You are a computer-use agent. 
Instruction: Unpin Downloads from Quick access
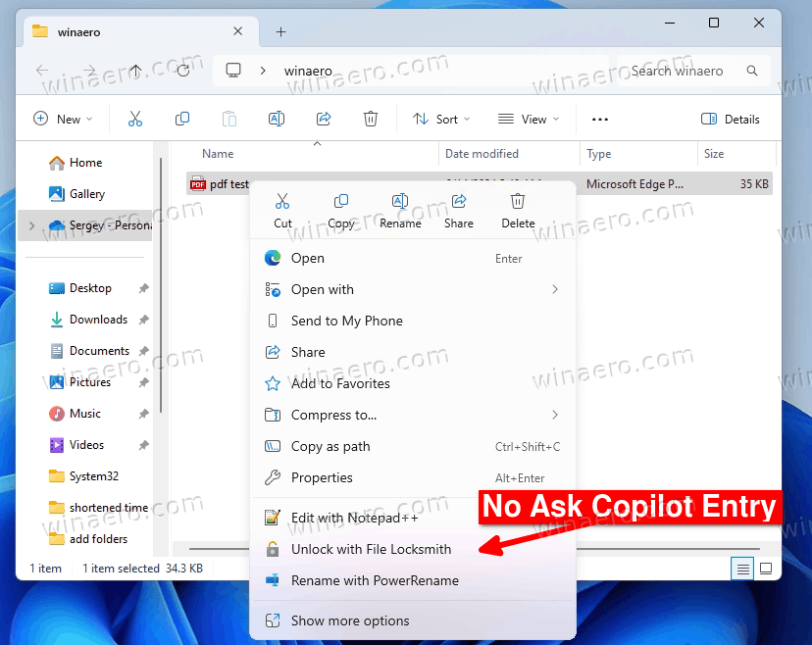coord(144,320)
